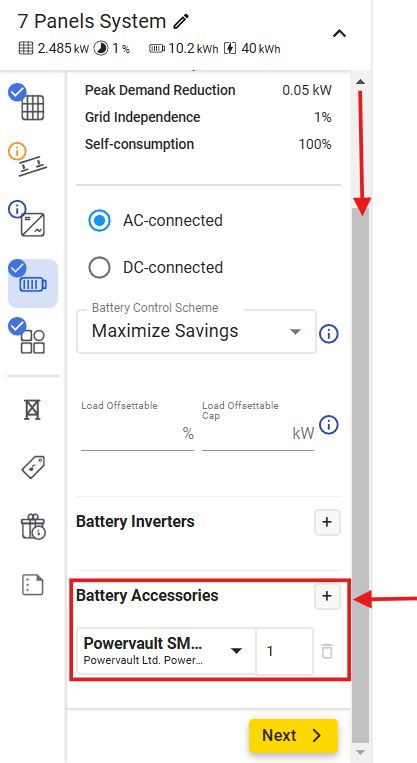Click the Next button
Image resolution: width=417 pixels, height=763 pixels.
point(293,735)
